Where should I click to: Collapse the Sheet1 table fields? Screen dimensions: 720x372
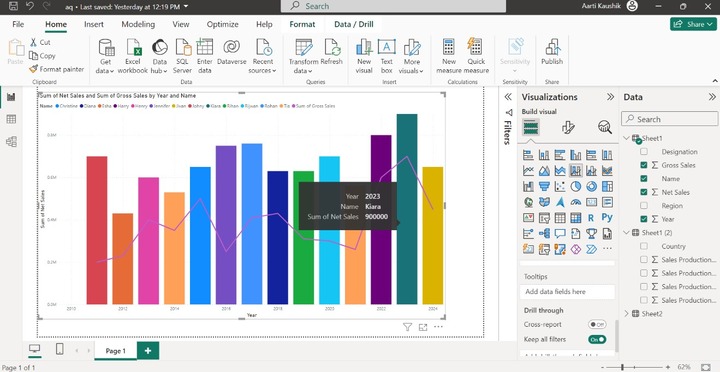(x=627, y=138)
